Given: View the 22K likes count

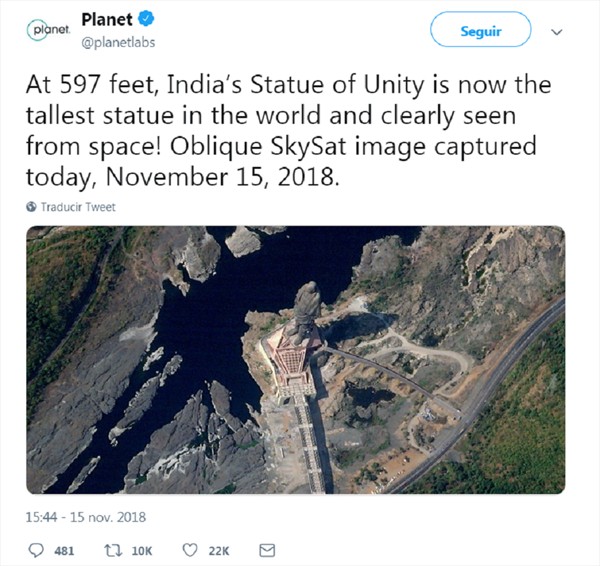Looking at the screenshot, I should [217, 551].
